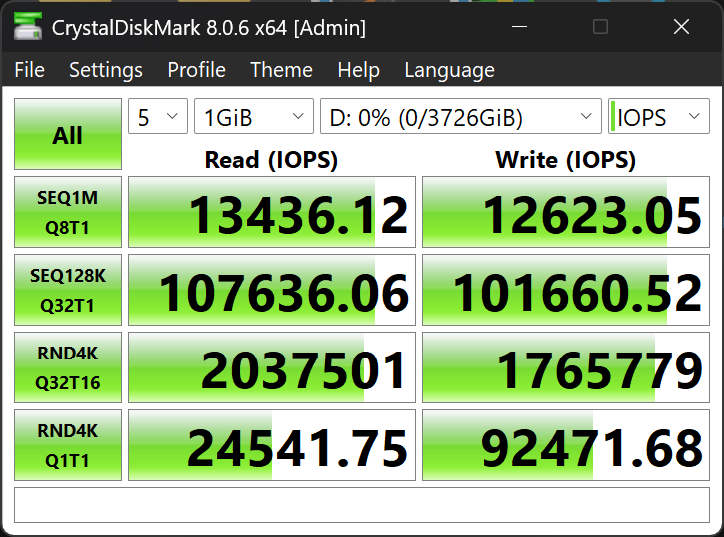Click the SEQ128K write result 101660.52
Screen dimensions: 724x537
pyautogui.click(x=566, y=290)
